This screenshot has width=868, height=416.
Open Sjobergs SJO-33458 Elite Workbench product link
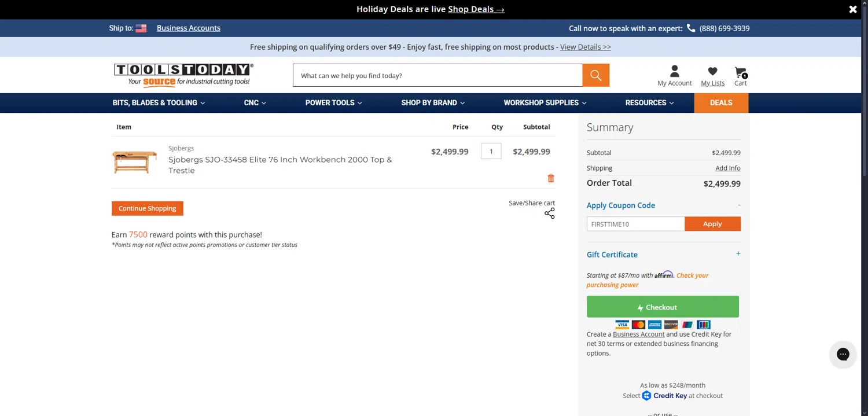point(280,165)
